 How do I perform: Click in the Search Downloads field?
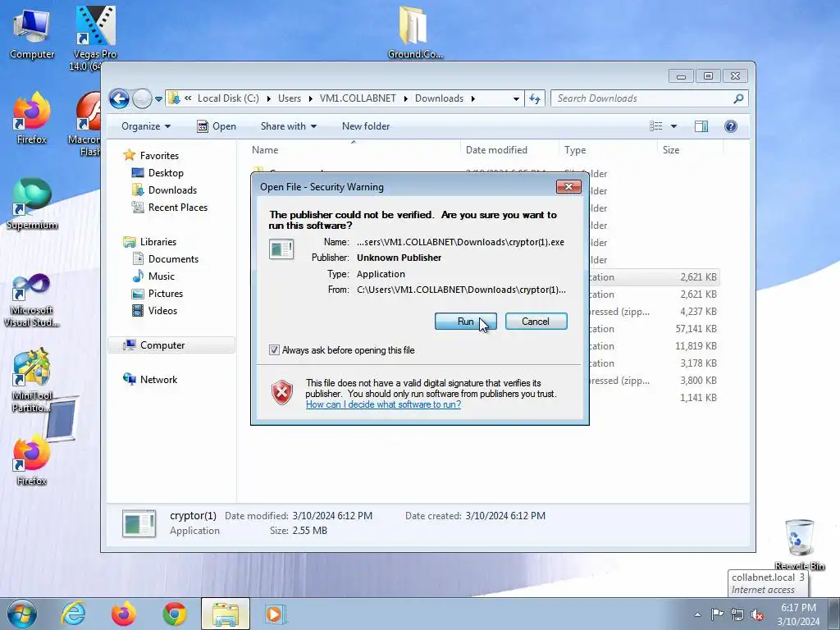[x=643, y=98]
